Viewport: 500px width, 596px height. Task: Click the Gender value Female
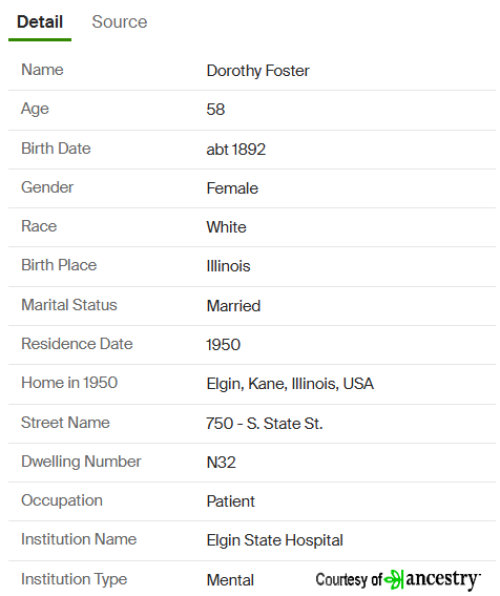coord(232,188)
